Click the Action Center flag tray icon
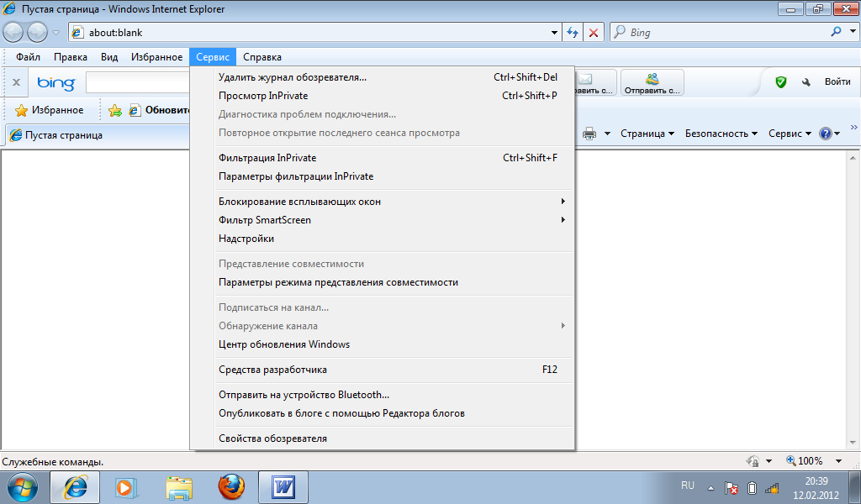 pyautogui.click(x=731, y=487)
